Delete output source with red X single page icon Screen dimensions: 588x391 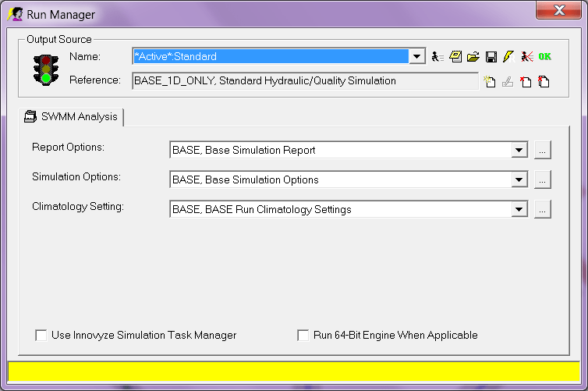click(526, 81)
